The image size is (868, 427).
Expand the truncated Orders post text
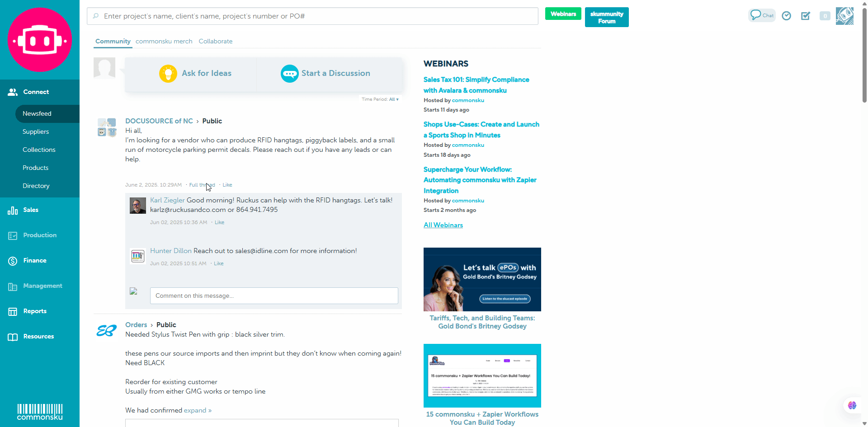198,410
